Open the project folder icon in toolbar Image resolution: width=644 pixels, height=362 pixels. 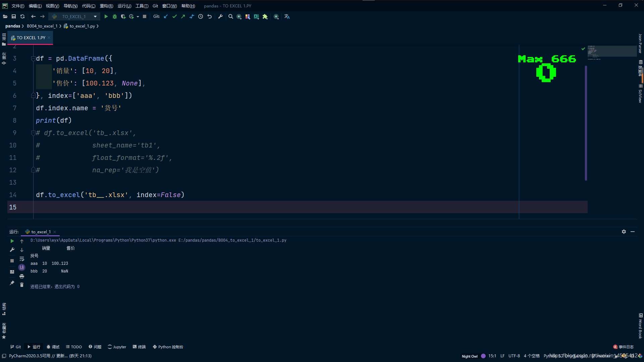coord(5,16)
